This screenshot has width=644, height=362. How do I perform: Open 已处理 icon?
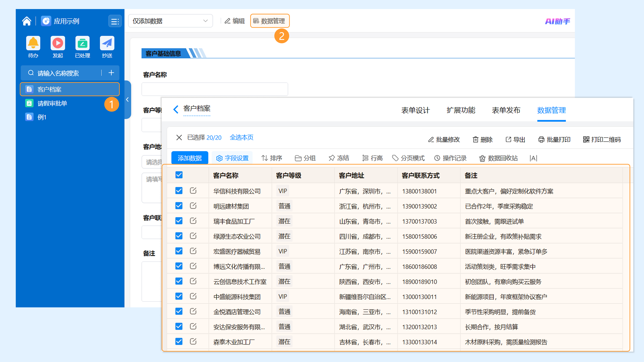83,43
